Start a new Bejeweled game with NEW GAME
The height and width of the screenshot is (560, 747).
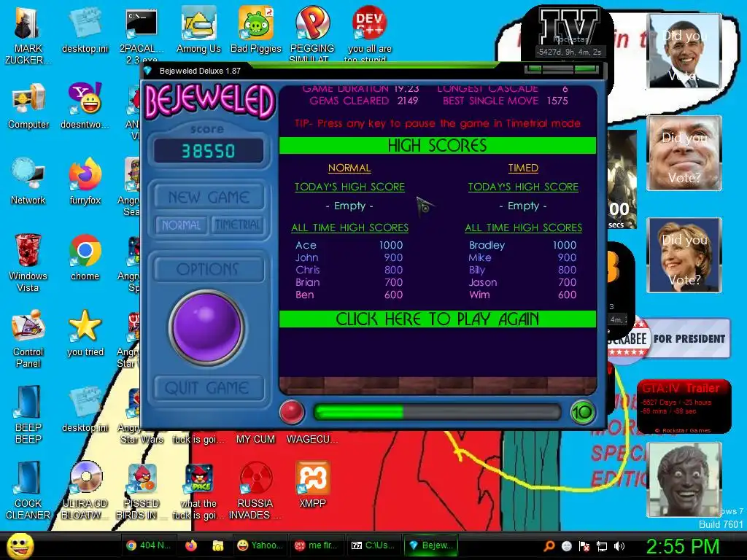click(x=209, y=197)
